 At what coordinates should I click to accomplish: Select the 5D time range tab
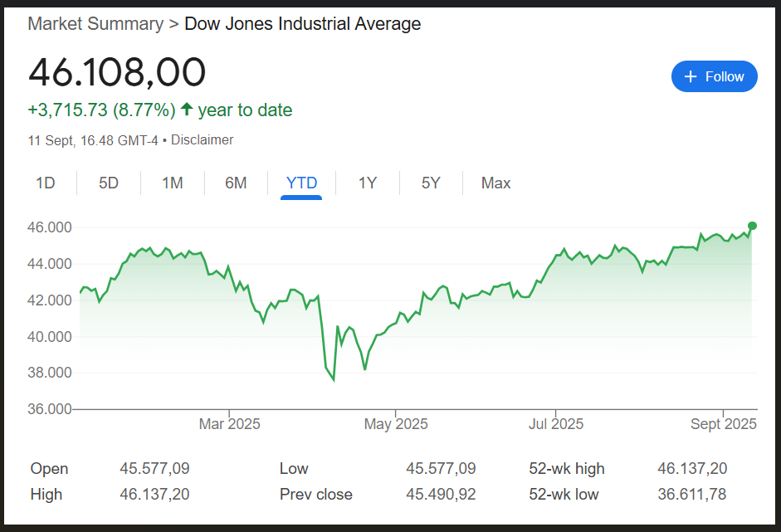point(109,183)
